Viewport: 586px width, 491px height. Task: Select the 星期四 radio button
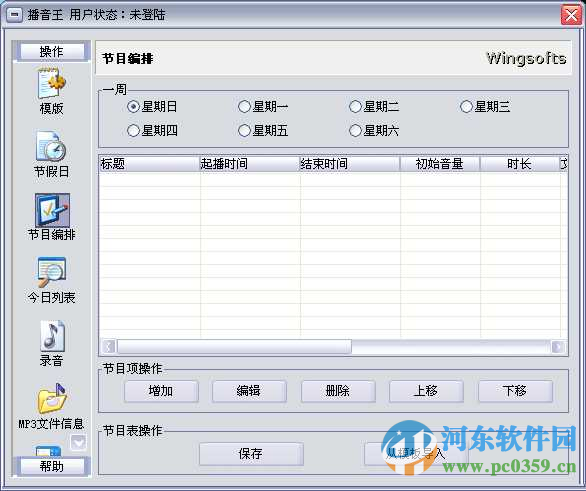pos(133,131)
